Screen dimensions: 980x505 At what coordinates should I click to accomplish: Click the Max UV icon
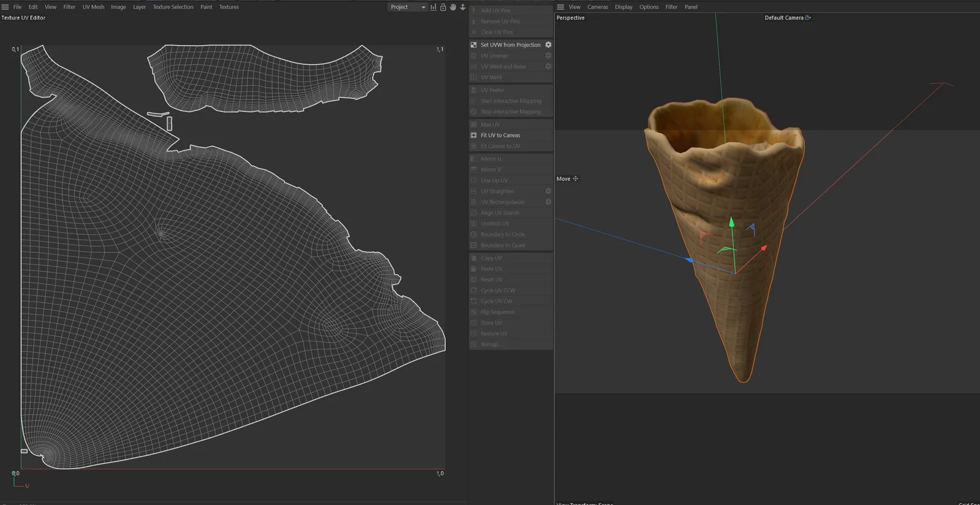click(x=473, y=124)
